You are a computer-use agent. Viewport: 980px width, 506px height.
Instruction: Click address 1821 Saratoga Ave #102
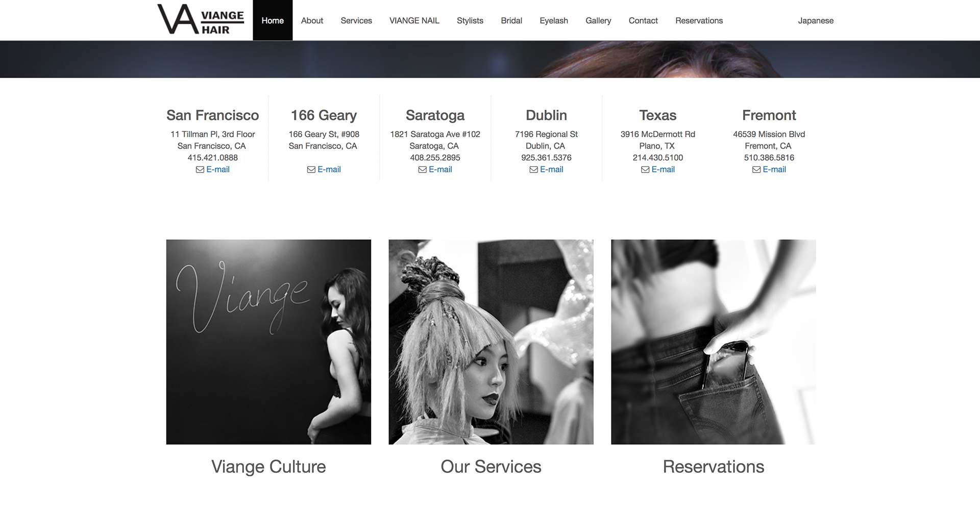[x=435, y=134]
